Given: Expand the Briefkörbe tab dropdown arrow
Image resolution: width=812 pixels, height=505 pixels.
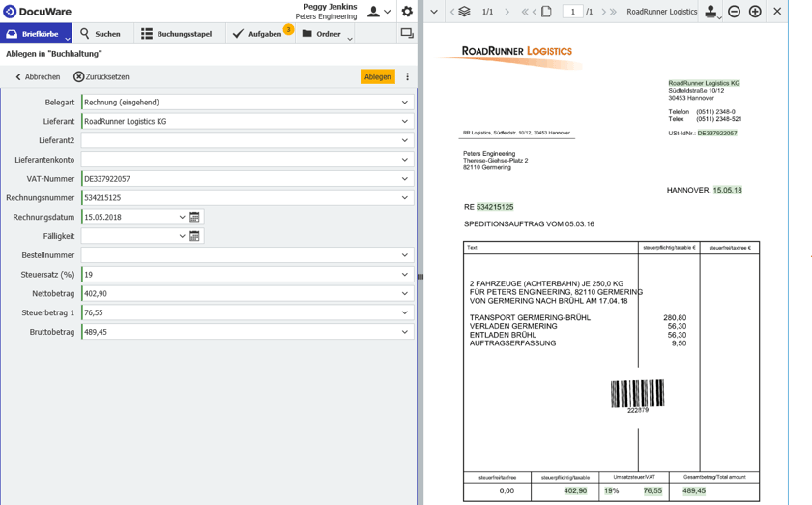Looking at the screenshot, I should (x=68, y=39).
